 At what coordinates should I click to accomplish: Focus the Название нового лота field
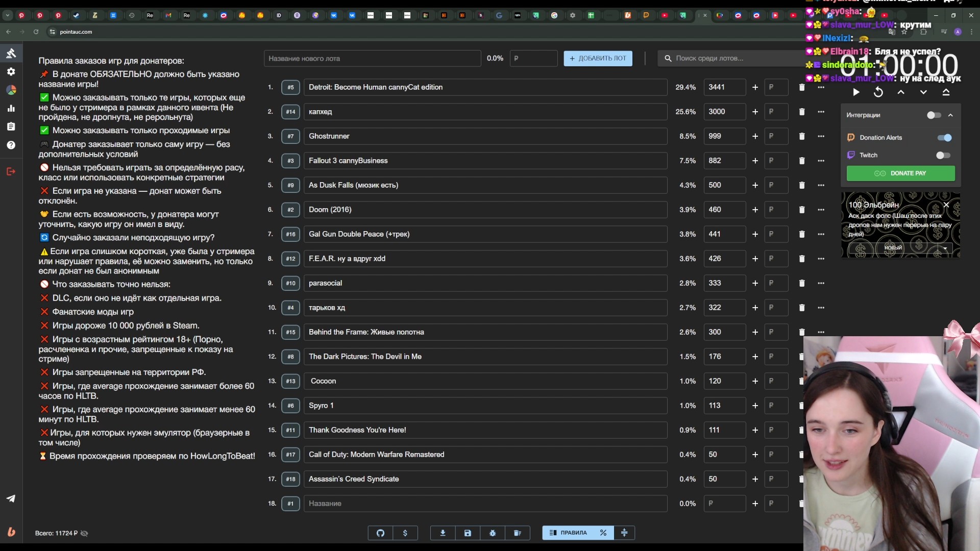[372, 58]
